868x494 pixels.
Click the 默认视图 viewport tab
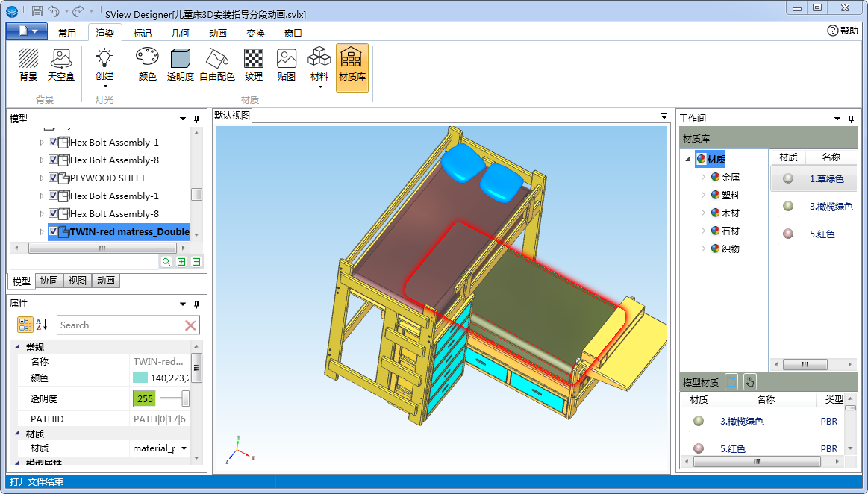(x=232, y=116)
